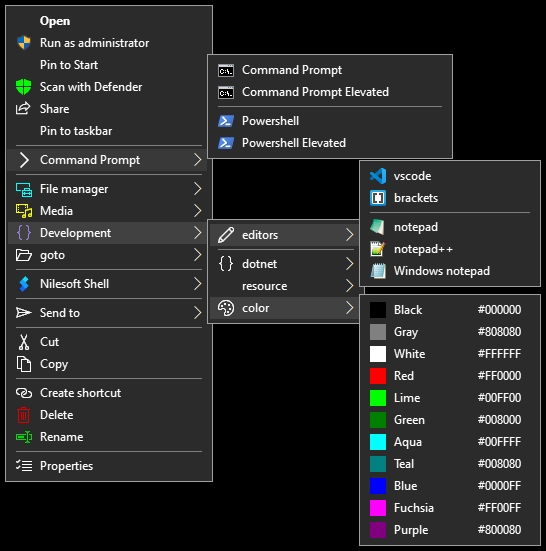Image resolution: width=546 pixels, height=551 pixels.
Task: Click the Delete label
Action: pyautogui.click(x=57, y=415)
